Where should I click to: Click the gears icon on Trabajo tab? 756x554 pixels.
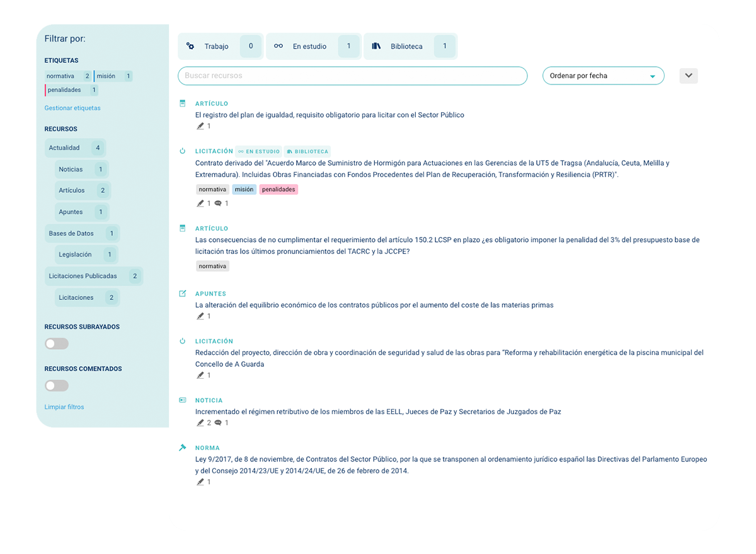click(x=190, y=46)
